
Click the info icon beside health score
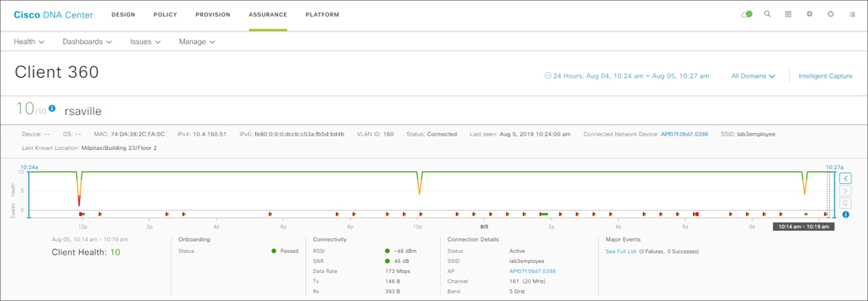52,108
